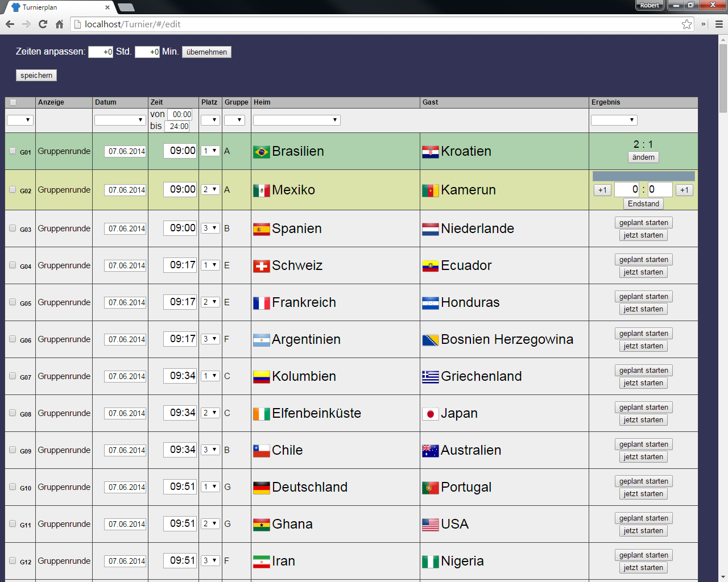The width and height of the screenshot is (728, 582).
Task: Click the Chile flag icon
Action: point(262,451)
